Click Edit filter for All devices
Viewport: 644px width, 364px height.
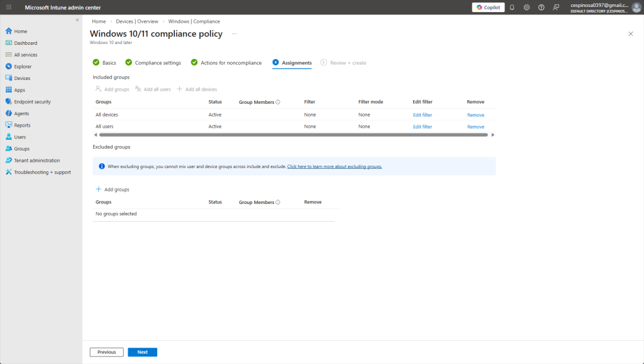pyautogui.click(x=422, y=115)
